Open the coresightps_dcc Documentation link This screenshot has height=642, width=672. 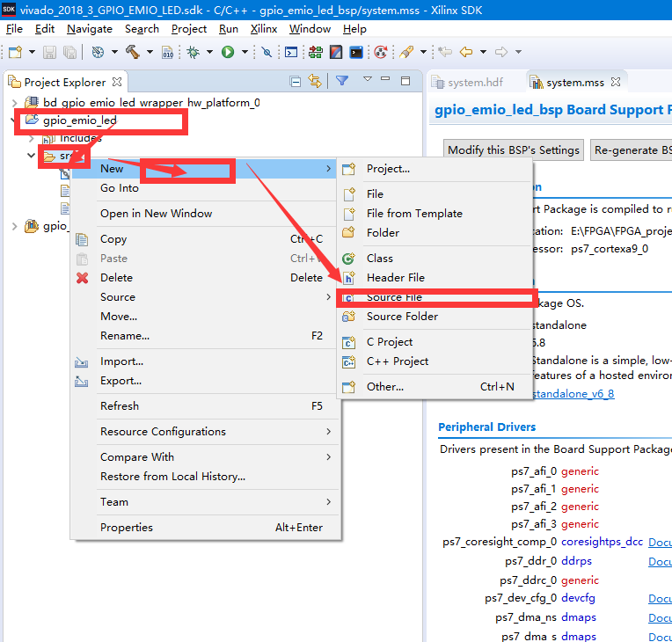(x=660, y=542)
